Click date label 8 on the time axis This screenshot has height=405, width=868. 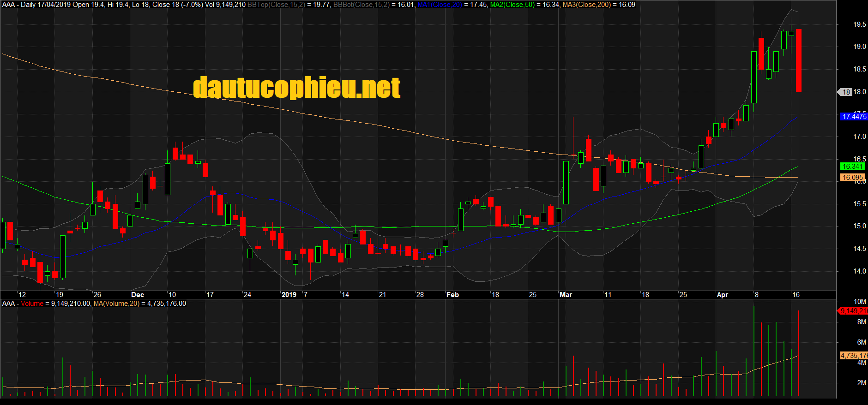756,295
